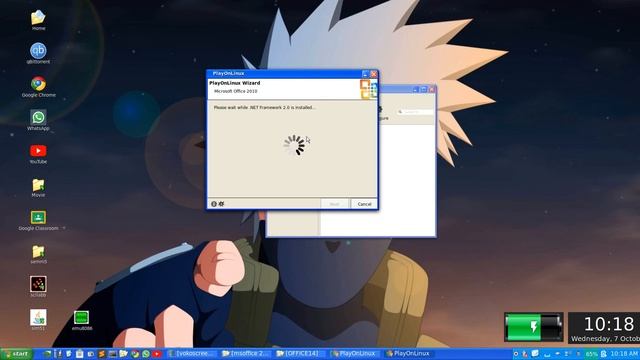Click the greyed-out Next button
The width and height of the screenshot is (640, 360).
tap(334, 204)
